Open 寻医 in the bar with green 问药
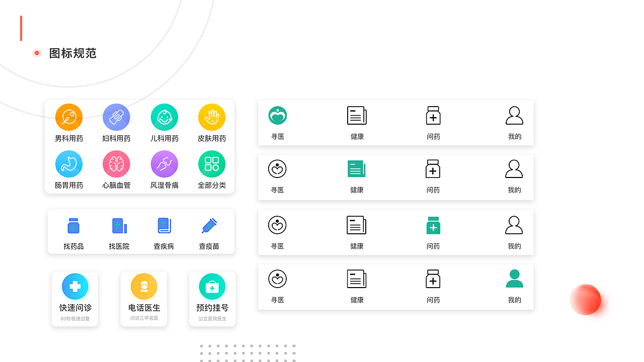This screenshot has width=644, height=362. click(277, 232)
